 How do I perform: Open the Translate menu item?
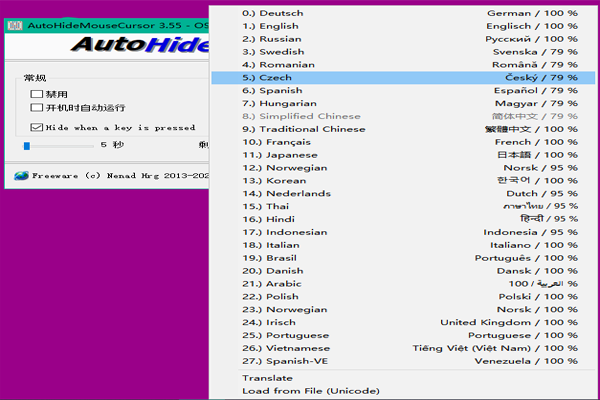[x=403, y=378]
